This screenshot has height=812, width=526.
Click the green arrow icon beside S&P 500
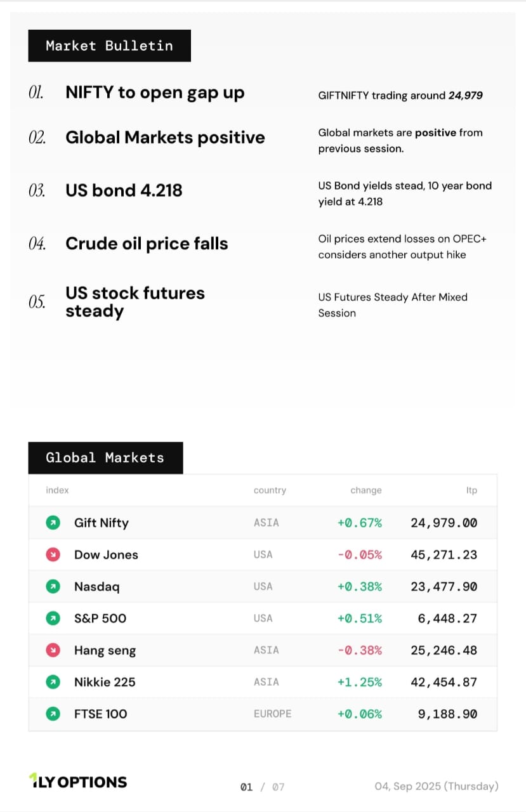pyautogui.click(x=53, y=618)
